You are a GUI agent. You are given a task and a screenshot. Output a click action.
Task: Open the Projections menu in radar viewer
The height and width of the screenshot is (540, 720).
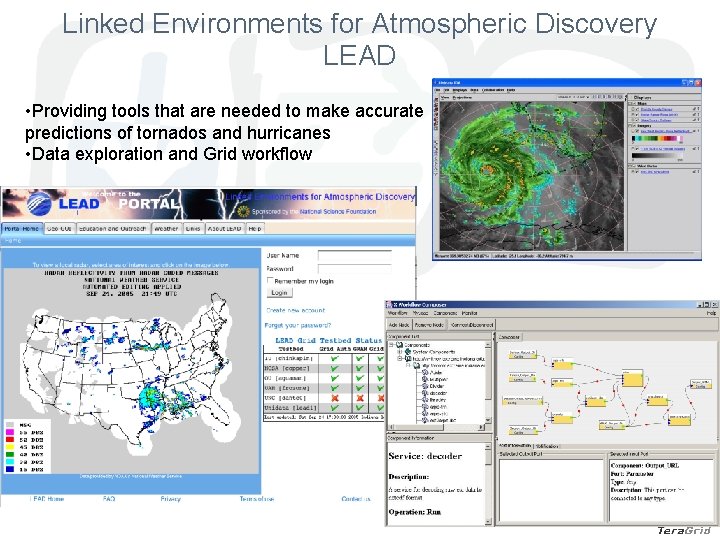(x=462, y=97)
